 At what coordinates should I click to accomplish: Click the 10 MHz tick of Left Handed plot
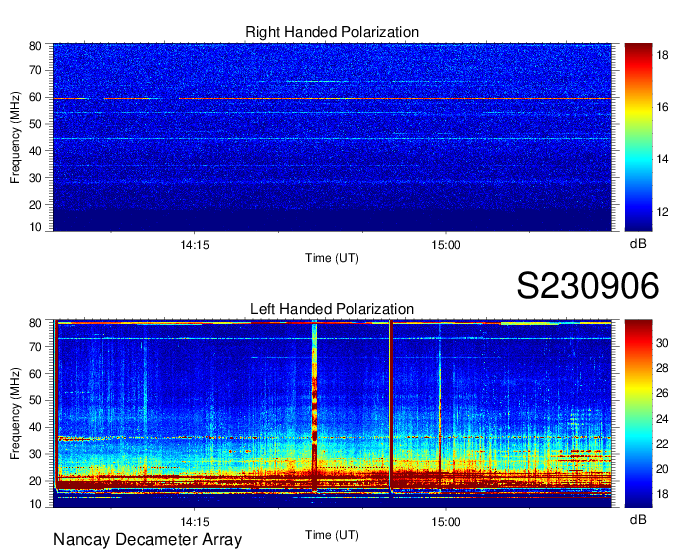[35, 504]
